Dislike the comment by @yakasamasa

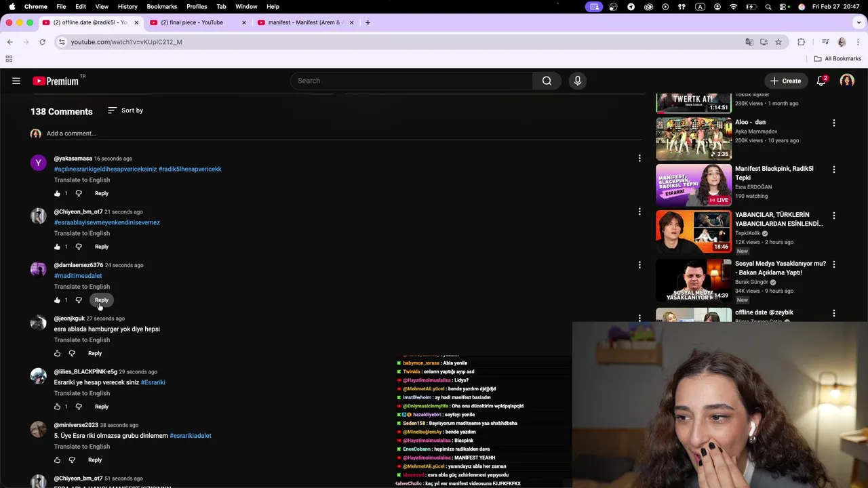coord(79,193)
